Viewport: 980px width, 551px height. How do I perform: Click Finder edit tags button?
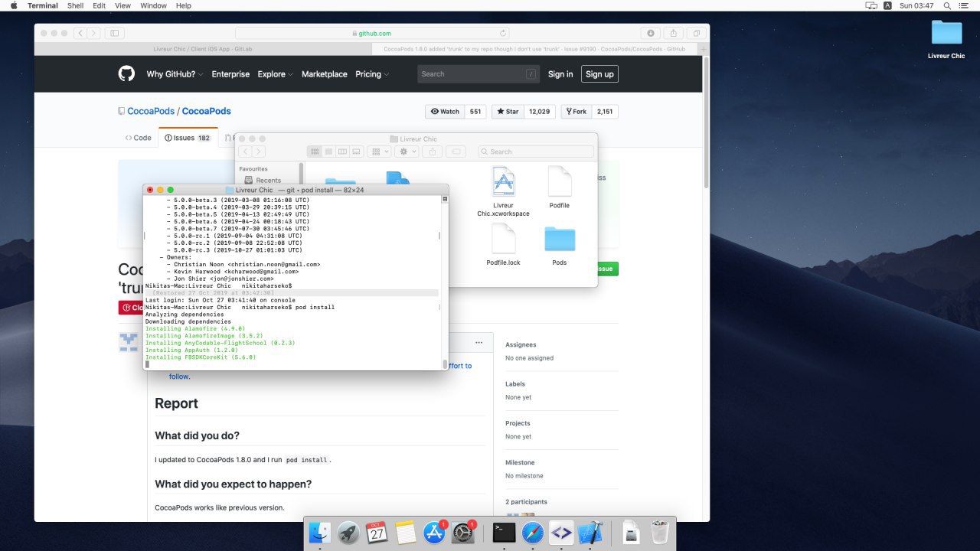coord(455,152)
